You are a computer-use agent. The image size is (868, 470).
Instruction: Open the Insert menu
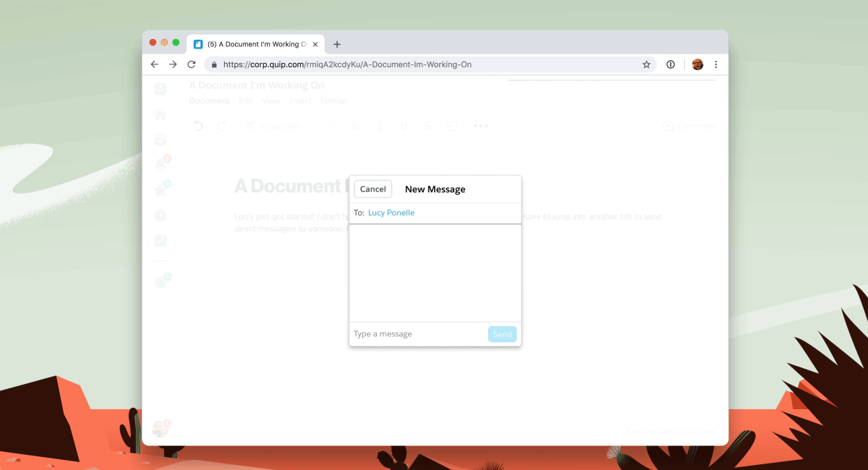[x=300, y=101]
